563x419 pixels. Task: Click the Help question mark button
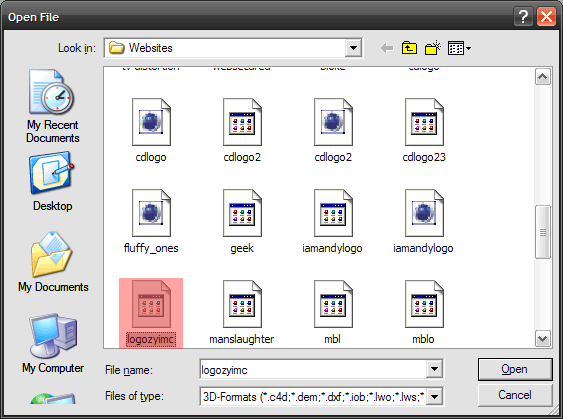[x=524, y=17]
